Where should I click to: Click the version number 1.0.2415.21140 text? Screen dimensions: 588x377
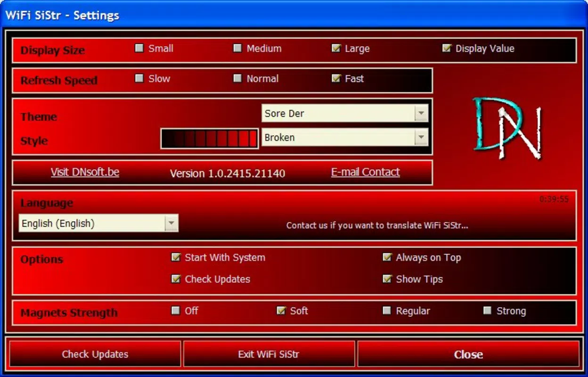coord(228,173)
